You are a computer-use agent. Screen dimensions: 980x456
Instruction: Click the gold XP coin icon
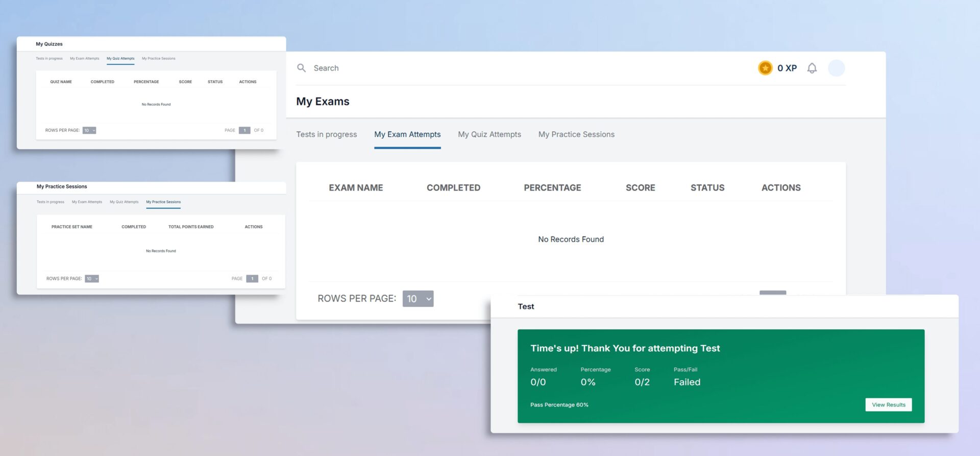pos(765,68)
